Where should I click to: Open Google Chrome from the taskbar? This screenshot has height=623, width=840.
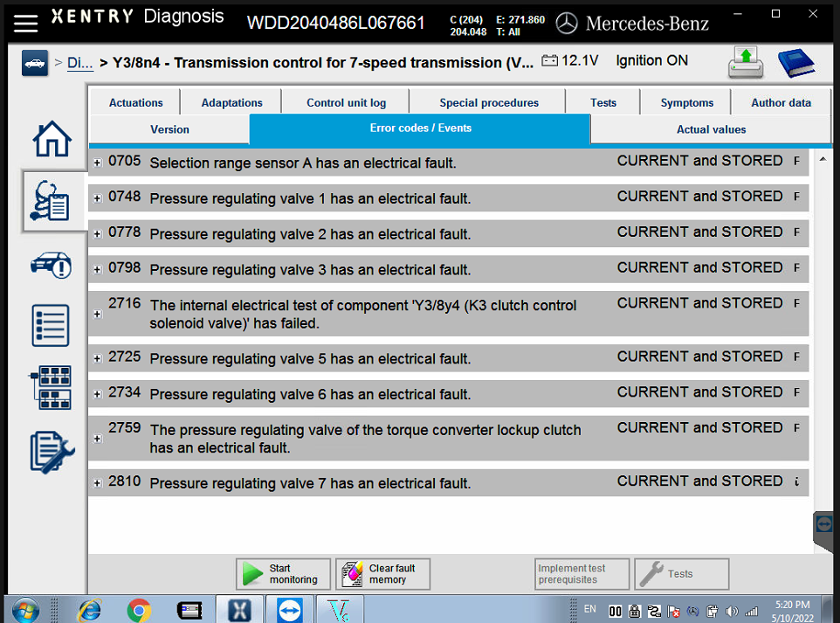139,609
